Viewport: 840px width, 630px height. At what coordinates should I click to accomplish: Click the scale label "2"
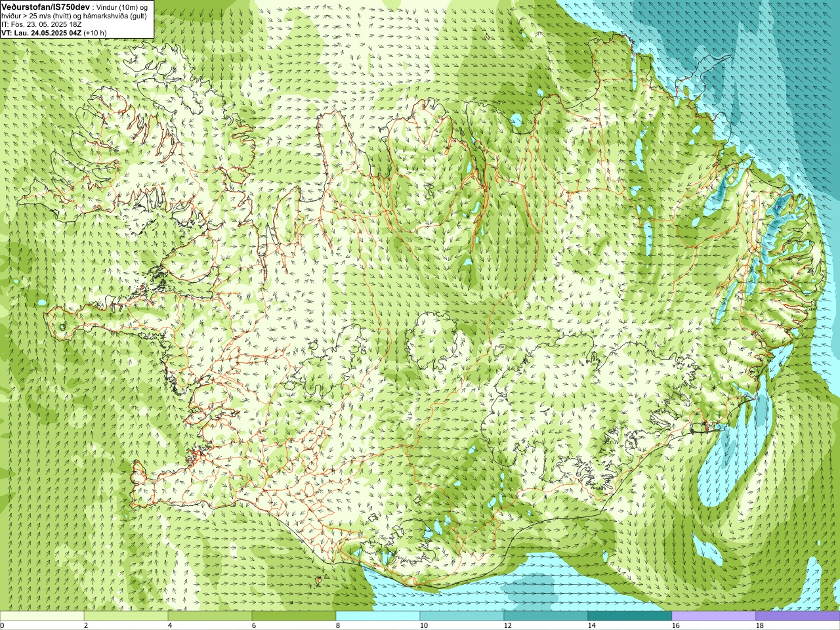pyautogui.click(x=86, y=625)
